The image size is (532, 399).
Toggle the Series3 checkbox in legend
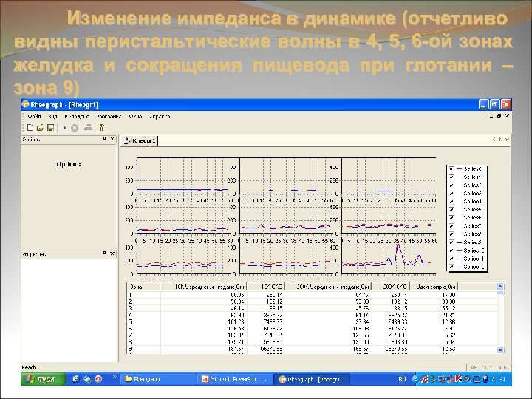451,193
